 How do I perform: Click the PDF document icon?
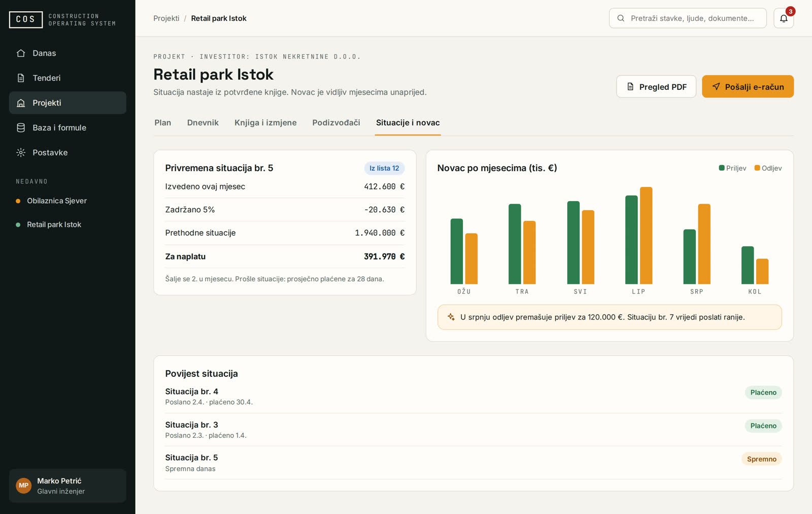click(630, 87)
